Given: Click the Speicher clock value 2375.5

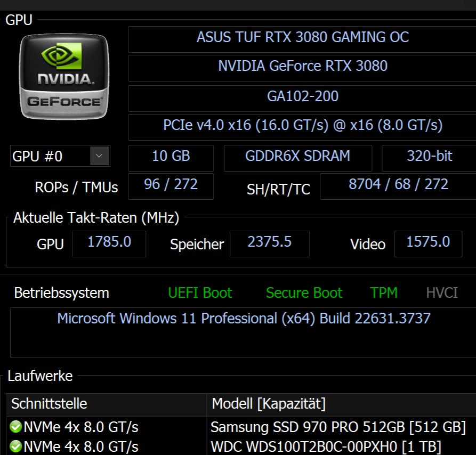Looking at the screenshot, I should click(270, 244).
